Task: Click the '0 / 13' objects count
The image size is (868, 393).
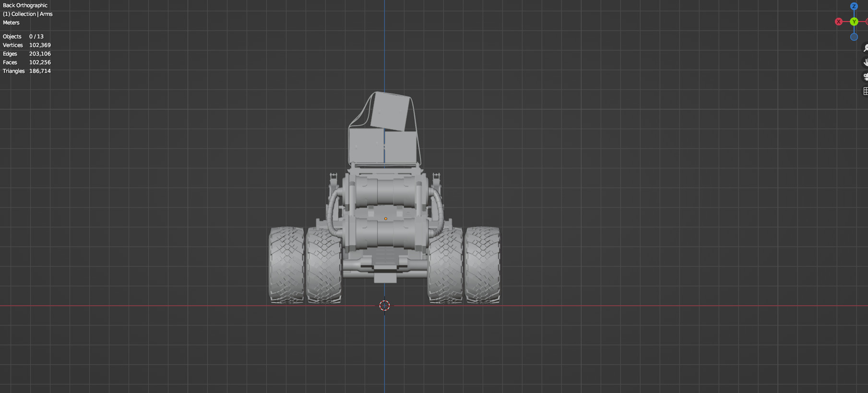Action: [36, 36]
